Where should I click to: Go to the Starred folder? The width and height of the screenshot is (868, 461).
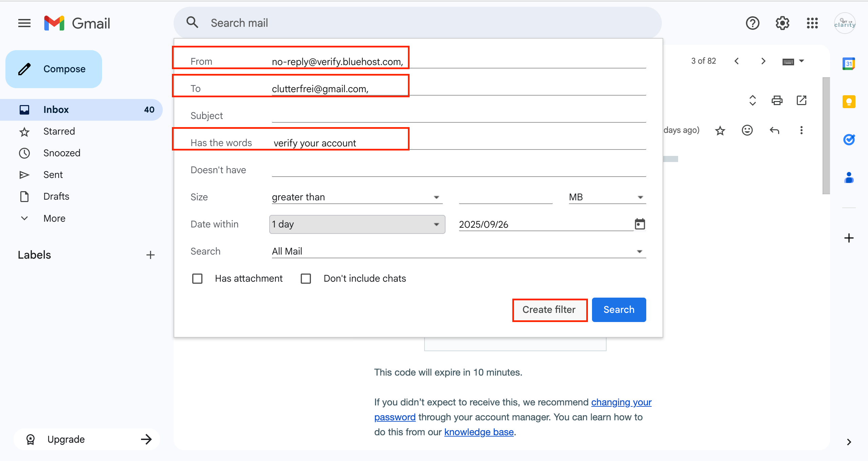point(59,131)
